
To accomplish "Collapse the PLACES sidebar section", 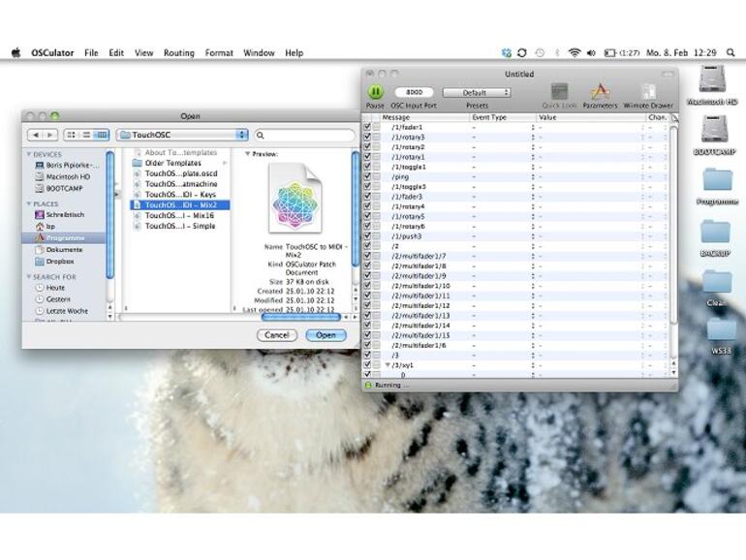I will tap(28, 203).
